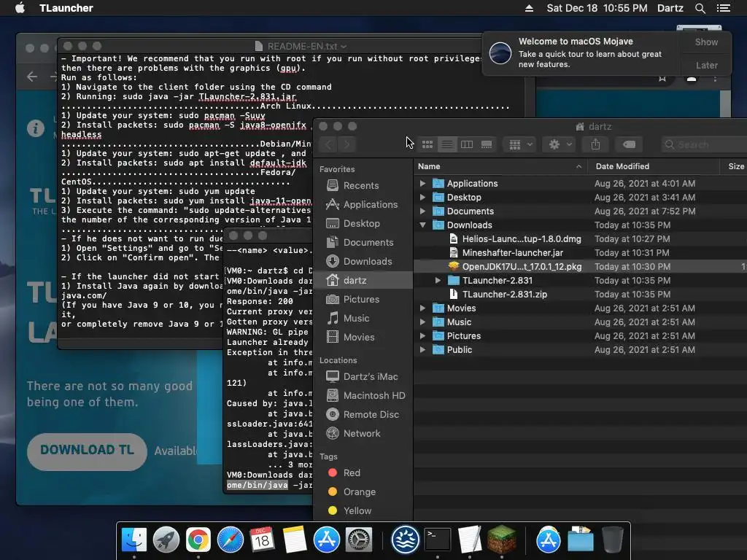The height and width of the screenshot is (560, 747).
Task: Open Launchpad from the Dock
Action: (x=166, y=540)
